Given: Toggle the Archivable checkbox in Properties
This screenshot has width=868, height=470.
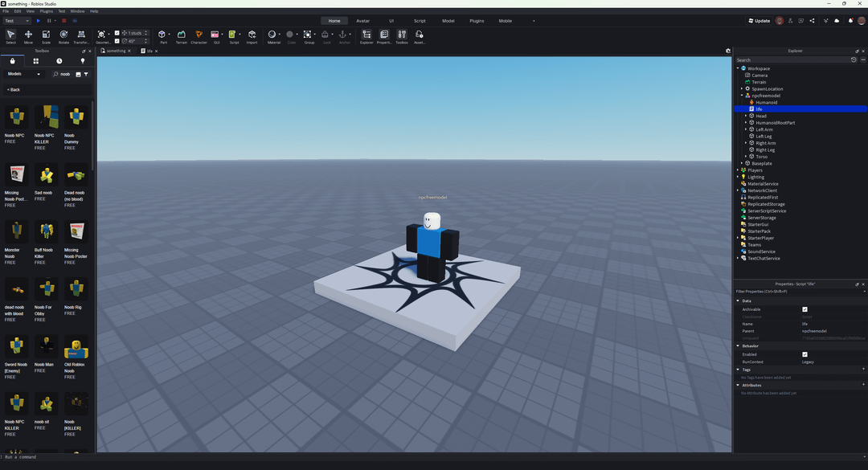Looking at the screenshot, I should [x=805, y=309].
